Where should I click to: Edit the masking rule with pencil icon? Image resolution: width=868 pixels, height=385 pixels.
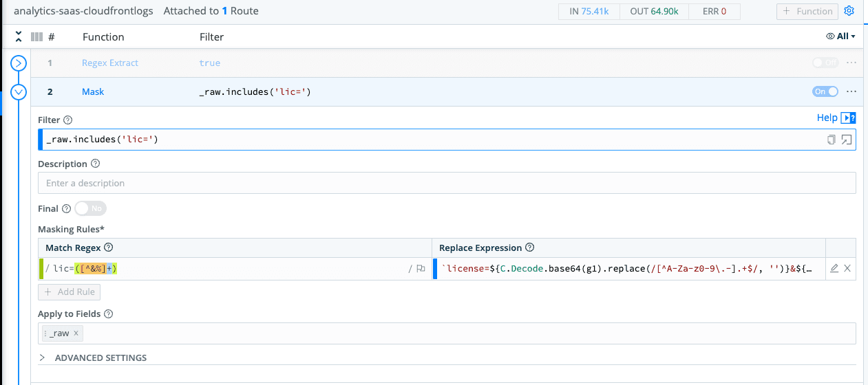pos(834,269)
